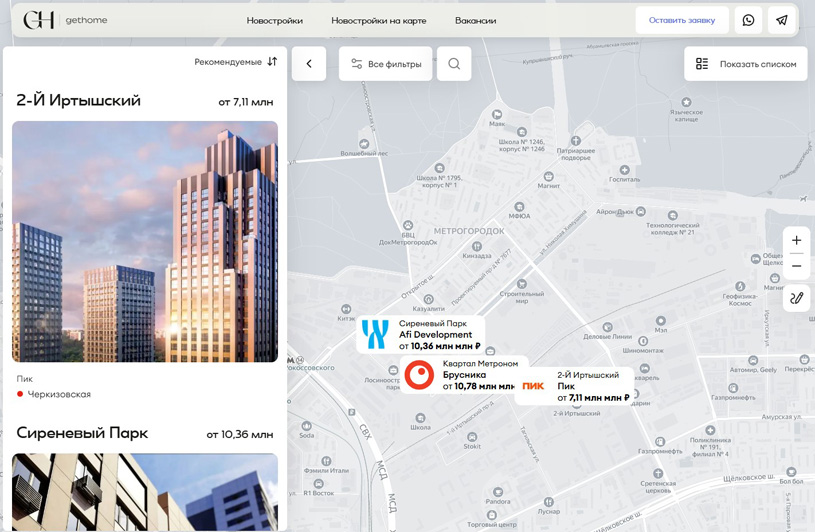Screen dimensions: 815x532
Task: Open the Вакансии page
Action: (x=475, y=21)
